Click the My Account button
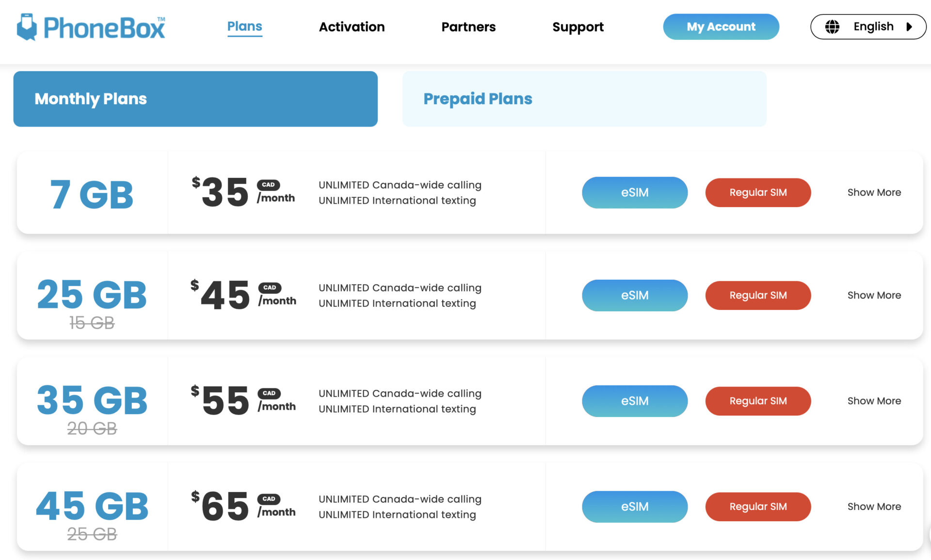Screen dimensions: 931x560 click(x=721, y=27)
